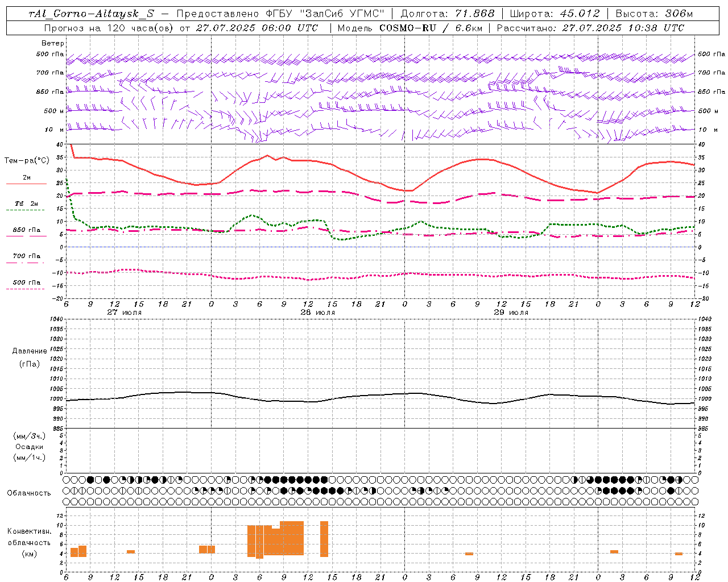Click the Td 2м legend entry
The image size is (728, 582).
point(26,203)
